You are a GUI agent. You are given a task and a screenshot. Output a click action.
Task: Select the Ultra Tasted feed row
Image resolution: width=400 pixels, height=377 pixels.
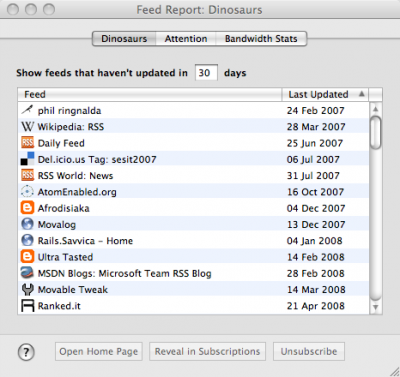194,257
